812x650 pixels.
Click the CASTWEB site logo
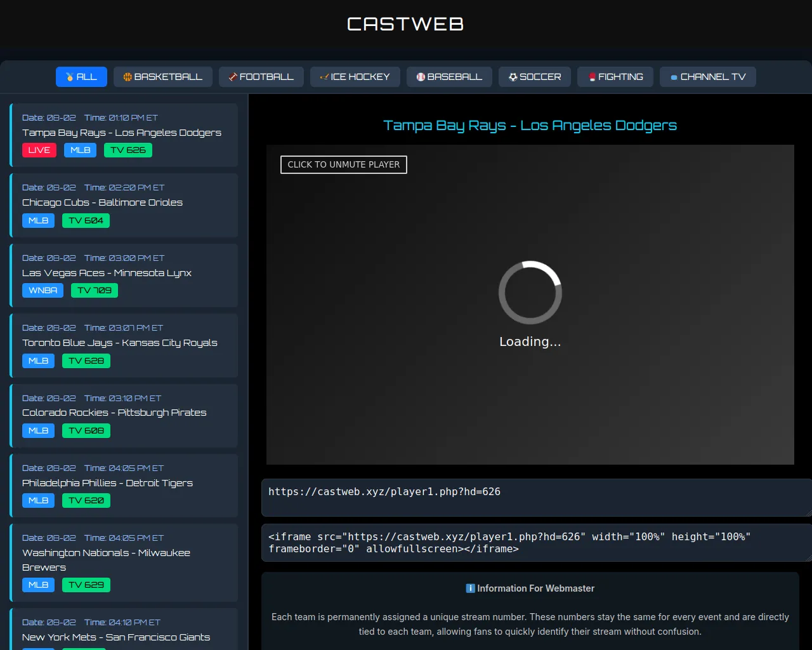(x=405, y=24)
